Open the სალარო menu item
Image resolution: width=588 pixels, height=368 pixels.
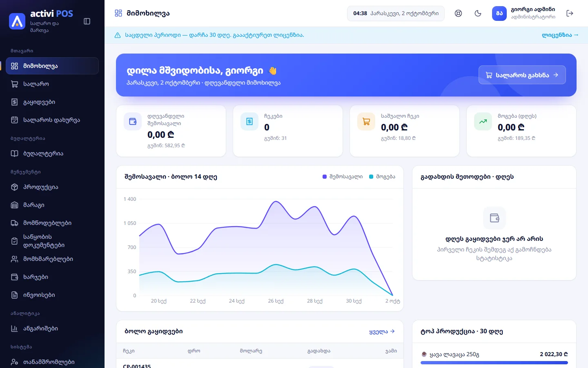tap(52, 84)
